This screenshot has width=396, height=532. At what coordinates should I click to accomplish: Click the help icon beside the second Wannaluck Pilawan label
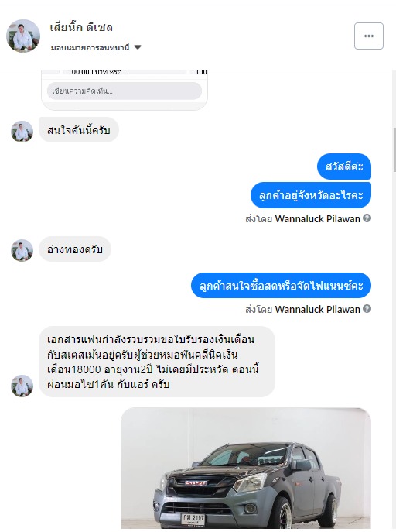pyautogui.click(x=367, y=309)
